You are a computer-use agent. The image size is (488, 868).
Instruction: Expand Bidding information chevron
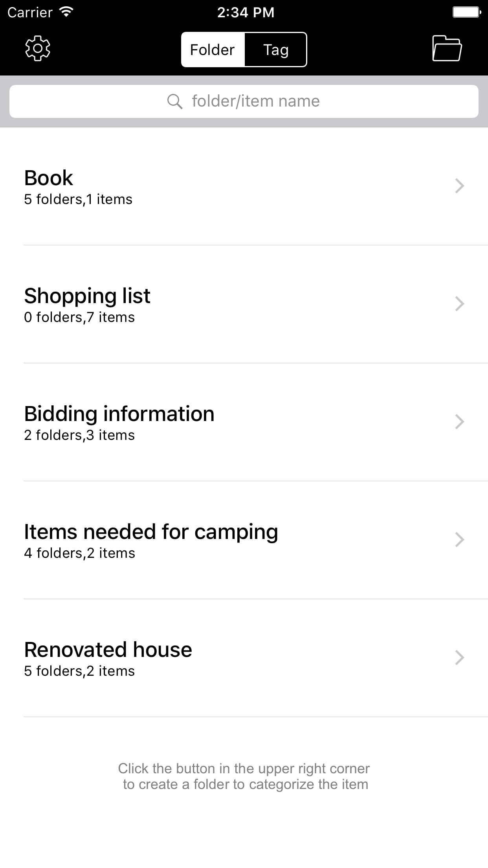(459, 422)
